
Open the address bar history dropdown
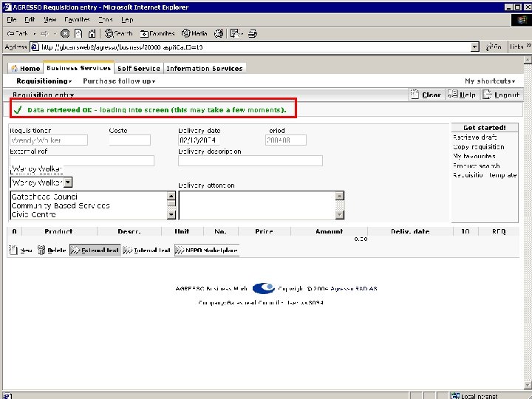point(475,47)
